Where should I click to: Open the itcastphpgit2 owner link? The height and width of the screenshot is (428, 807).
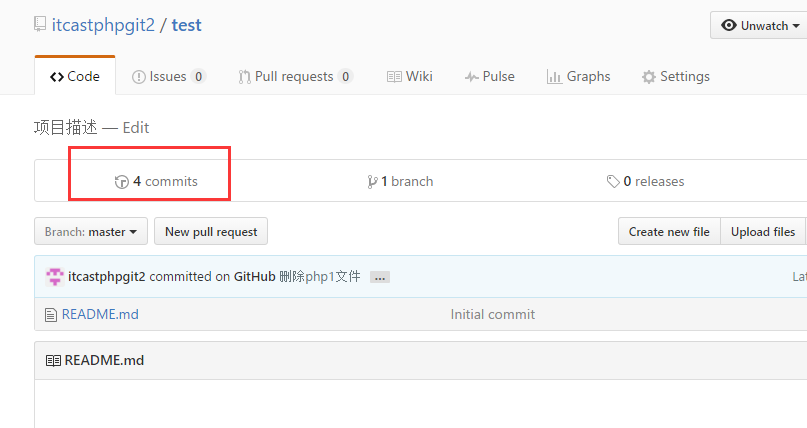[x=103, y=25]
